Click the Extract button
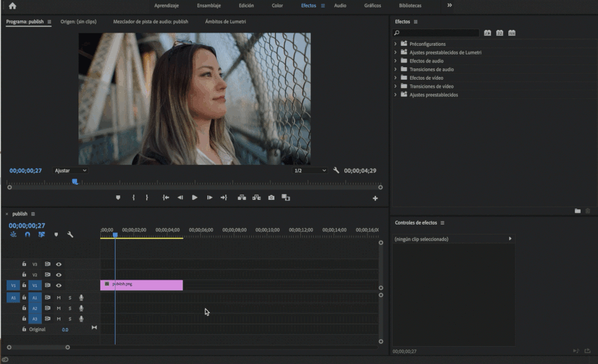 tap(256, 197)
